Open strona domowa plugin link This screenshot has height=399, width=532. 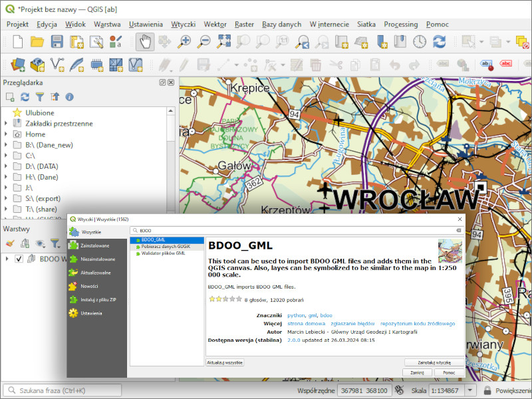tap(306, 324)
